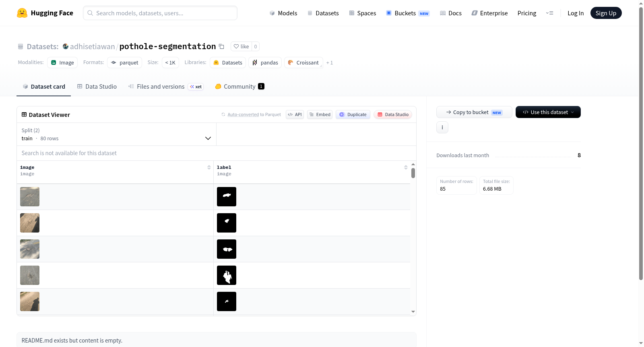Click the Croissant library tag
The image size is (644, 347).
point(303,62)
